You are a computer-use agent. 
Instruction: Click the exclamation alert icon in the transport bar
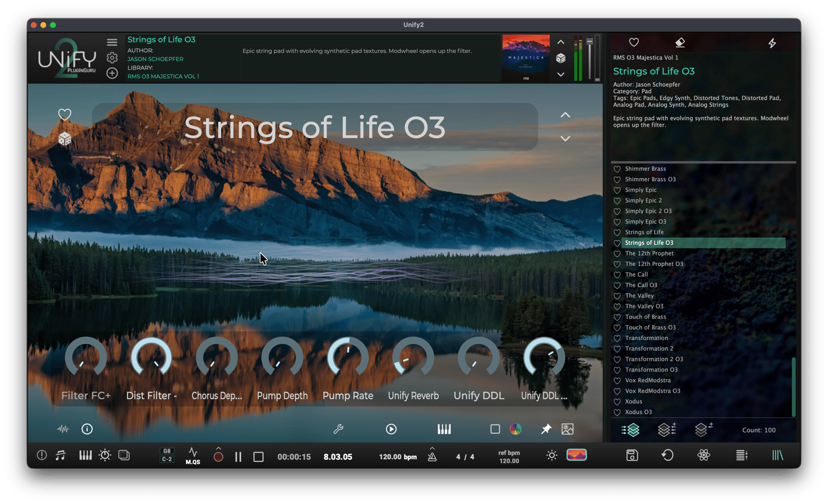pos(42,455)
